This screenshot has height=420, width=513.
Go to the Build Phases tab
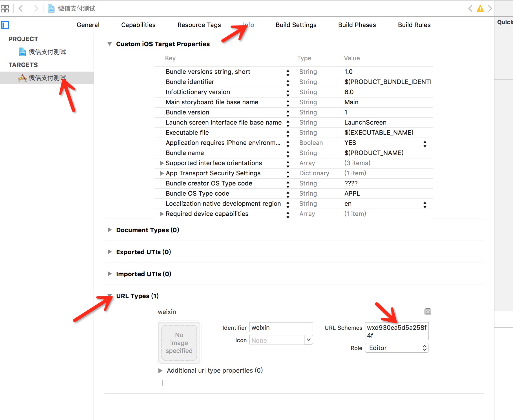pyautogui.click(x=357, y=25)
